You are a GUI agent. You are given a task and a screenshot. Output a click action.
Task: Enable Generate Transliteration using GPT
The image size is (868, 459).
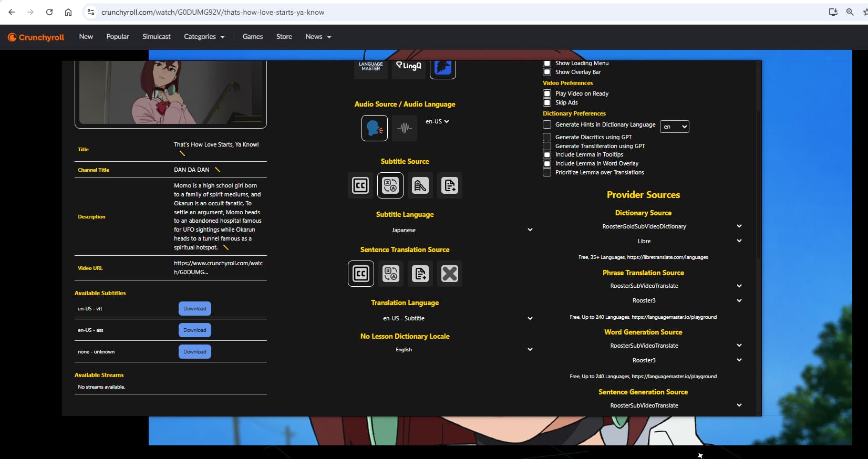click(x=547, y=146)
